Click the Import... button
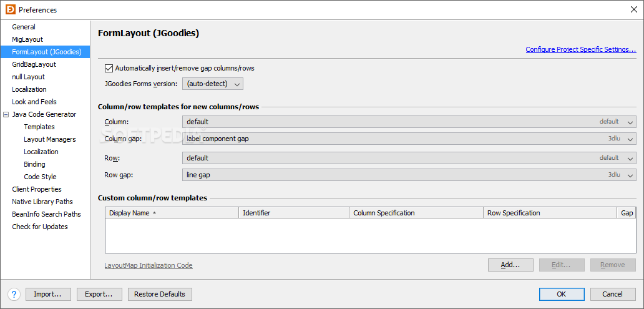The image size is (644, 309). [48, 294]
